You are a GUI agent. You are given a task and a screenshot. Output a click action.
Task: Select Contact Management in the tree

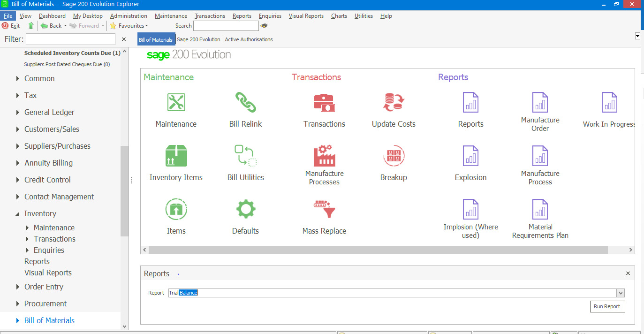[59, 197]
